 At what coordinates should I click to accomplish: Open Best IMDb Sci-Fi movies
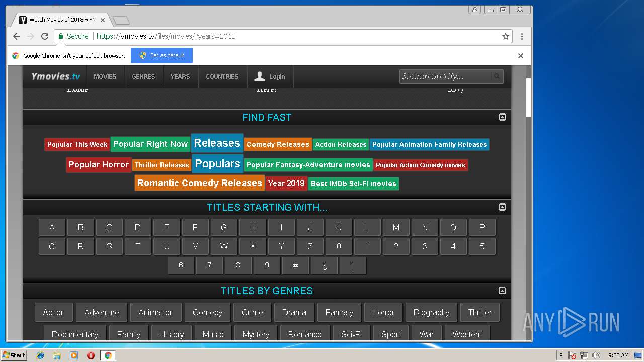354,184
